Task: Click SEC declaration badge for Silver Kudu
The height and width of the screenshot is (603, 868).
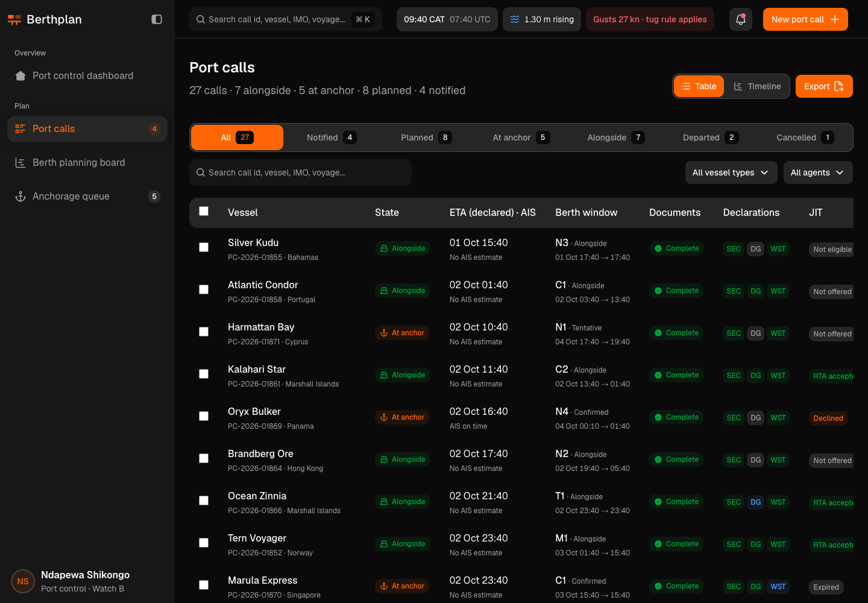Action: (734, 249)
